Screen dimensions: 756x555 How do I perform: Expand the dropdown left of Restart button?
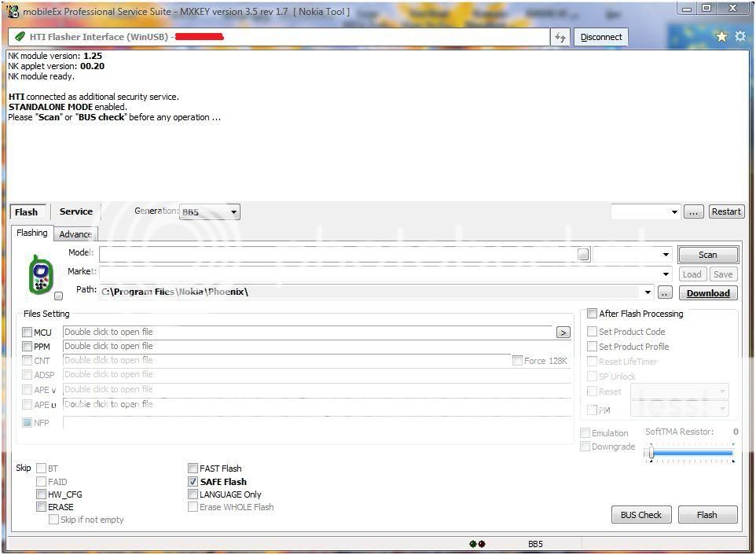[x=674, y=211]
